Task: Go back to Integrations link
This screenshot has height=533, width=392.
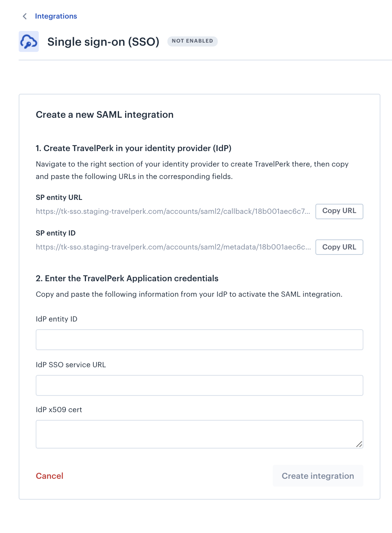Action: [x=56, y=16]
